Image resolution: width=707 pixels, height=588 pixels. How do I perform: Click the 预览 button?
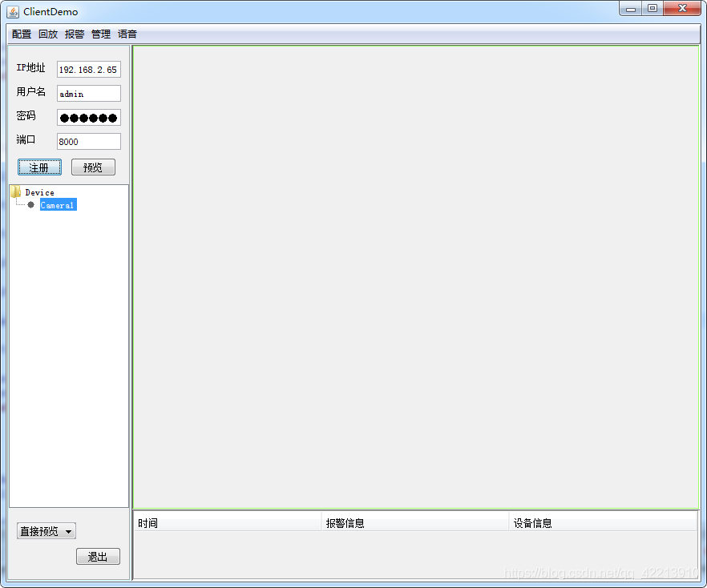coord(93,167)
